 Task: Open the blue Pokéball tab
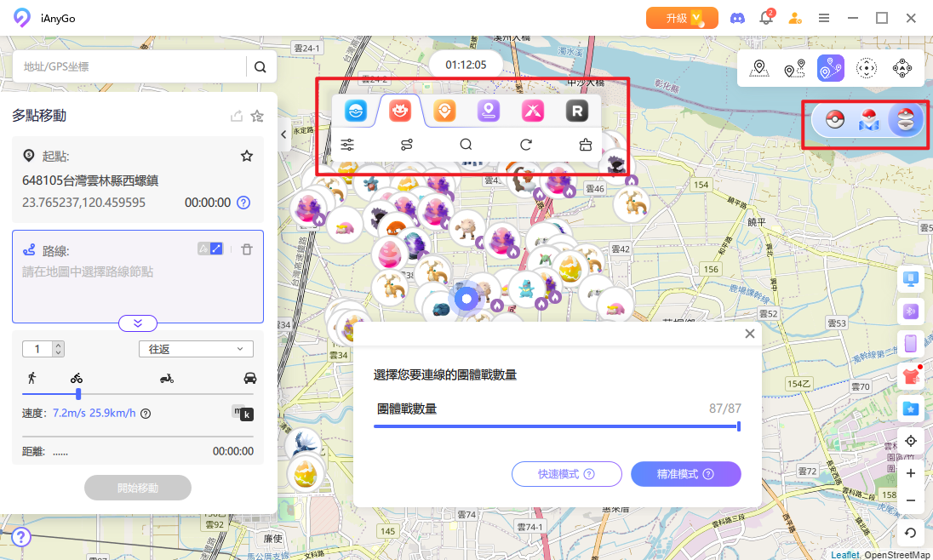356,111
